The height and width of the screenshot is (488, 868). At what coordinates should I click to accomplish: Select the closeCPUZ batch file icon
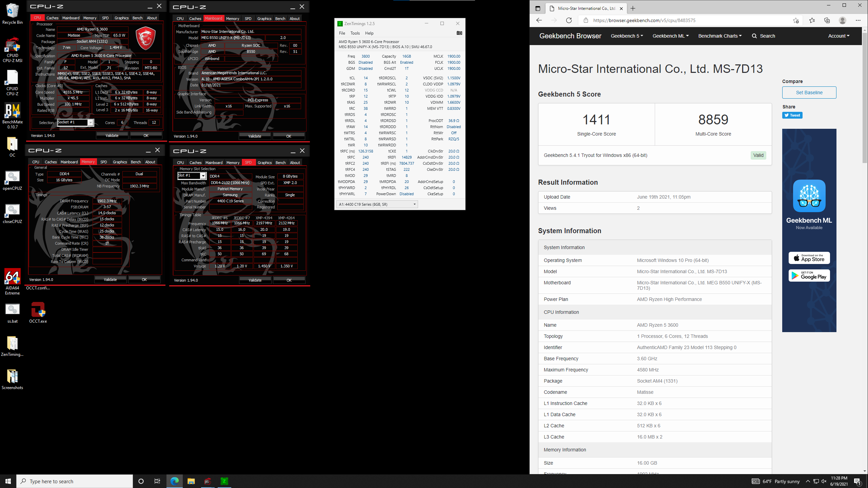(x=12, y=213)
